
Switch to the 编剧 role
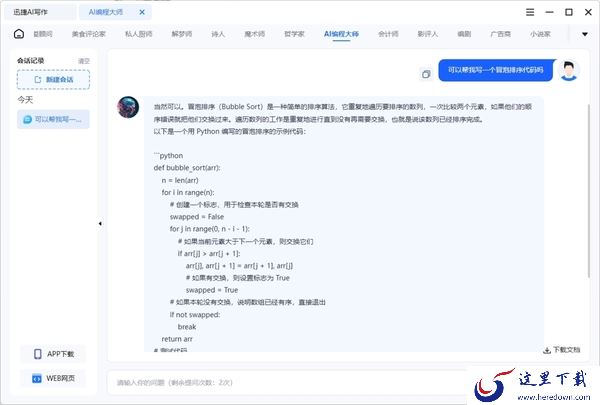pos(464,34)
